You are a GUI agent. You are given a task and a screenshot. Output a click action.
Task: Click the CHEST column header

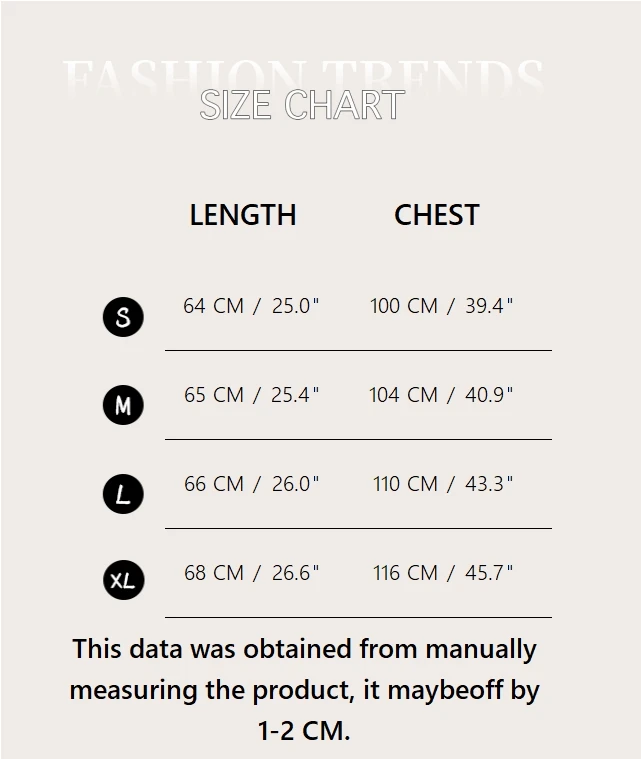click(437, 215)
